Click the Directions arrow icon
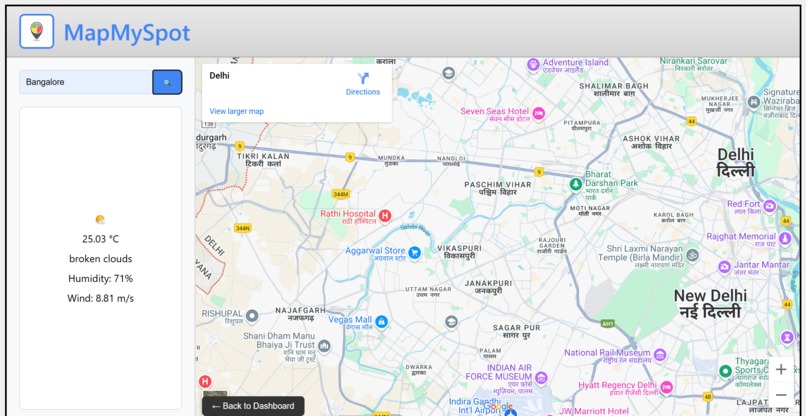806x416 pixels. point(363,78)
